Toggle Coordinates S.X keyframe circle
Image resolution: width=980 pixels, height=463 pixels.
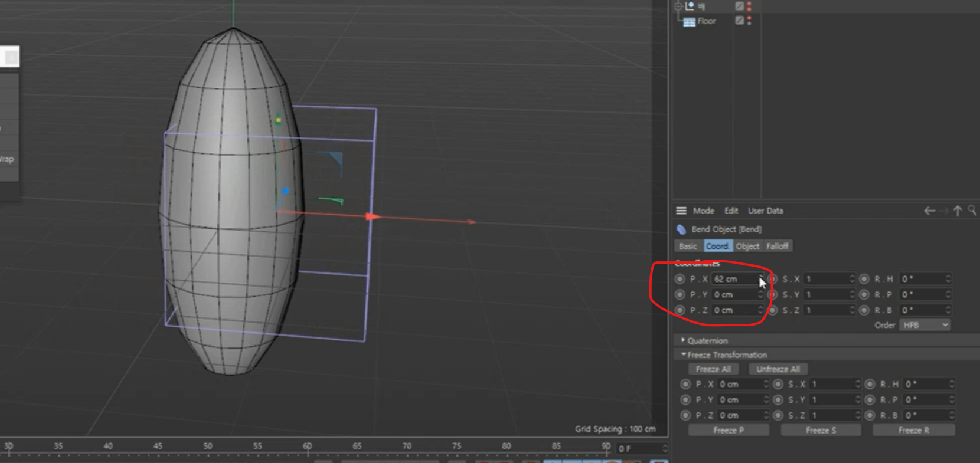tap(772, 279)
